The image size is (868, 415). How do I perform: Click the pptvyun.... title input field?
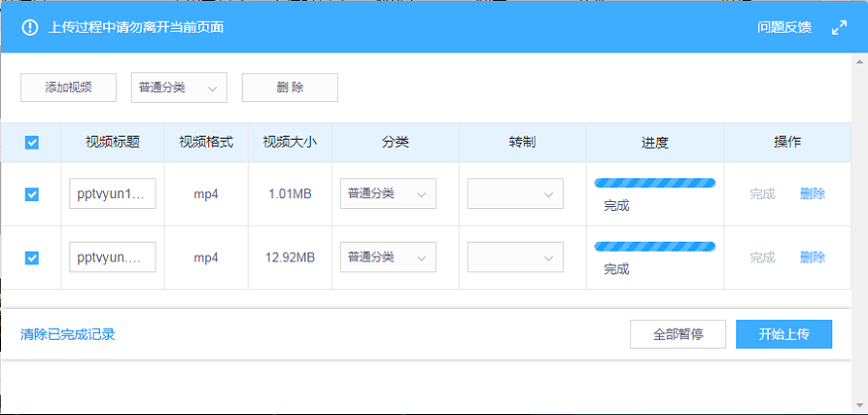click(x=112, y=257)
